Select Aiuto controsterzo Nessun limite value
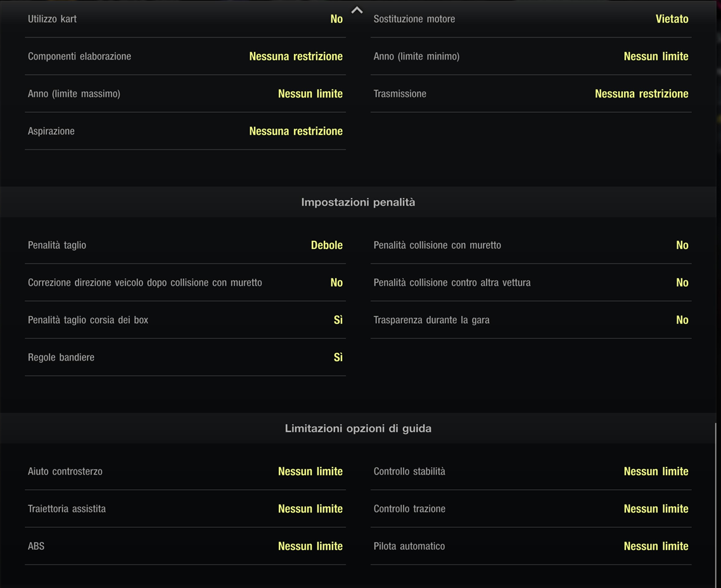721x588 pixels. click(310, 471)
